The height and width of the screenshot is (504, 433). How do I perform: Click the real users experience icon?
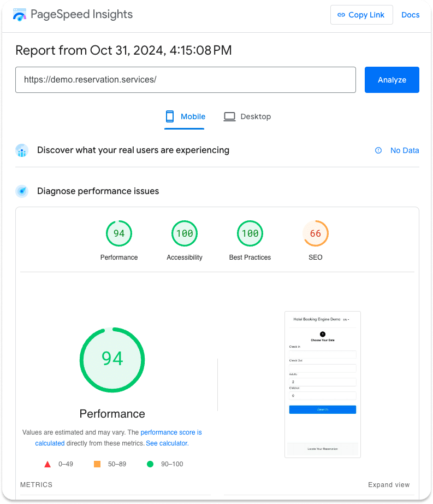(x=21, y=150)
